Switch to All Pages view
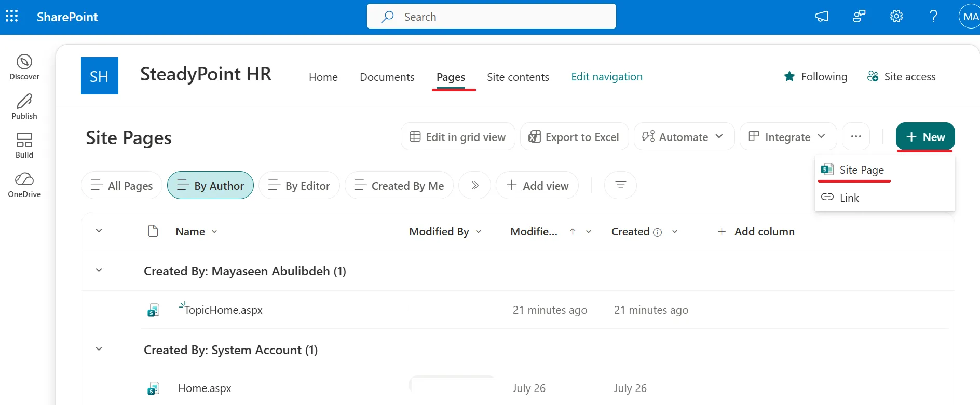This screenshot has width=980, height=405. point(121,186)
